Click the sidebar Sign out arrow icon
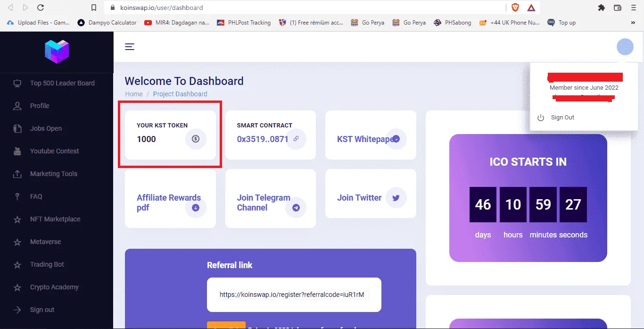The height and width of the screenshot is (329, 644). (17, 310)
